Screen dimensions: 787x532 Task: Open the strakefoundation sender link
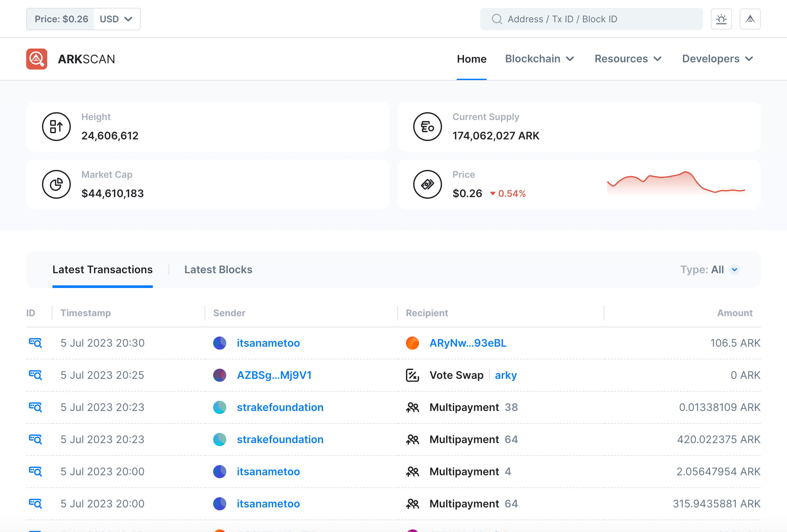tap(280, 407)
